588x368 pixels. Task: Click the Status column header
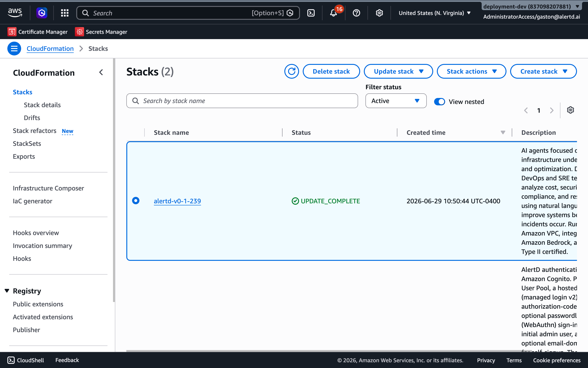pos(301,132)
